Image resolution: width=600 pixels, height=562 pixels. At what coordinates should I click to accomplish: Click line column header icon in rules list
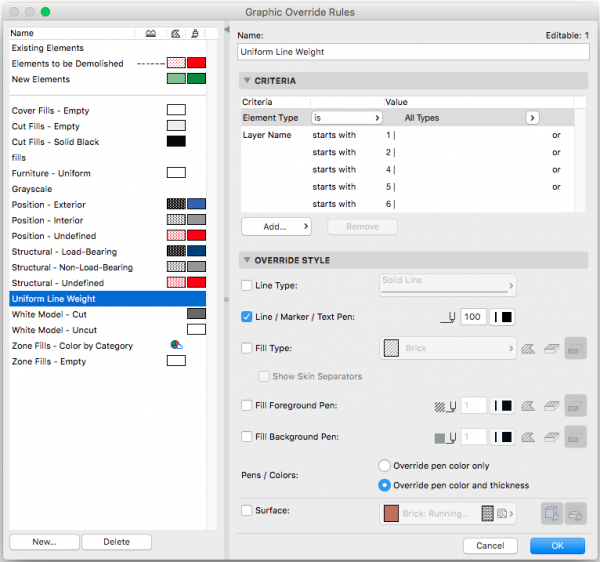click(x=151, y=33)
